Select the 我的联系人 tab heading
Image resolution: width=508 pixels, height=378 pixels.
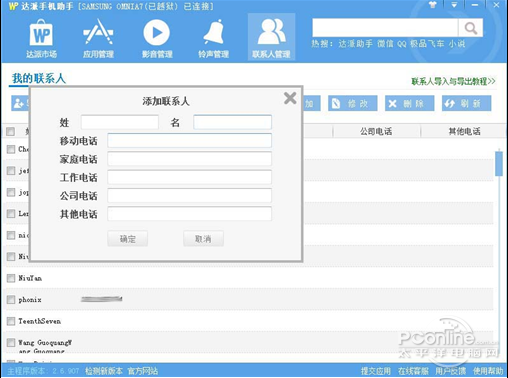coord(39,79)
